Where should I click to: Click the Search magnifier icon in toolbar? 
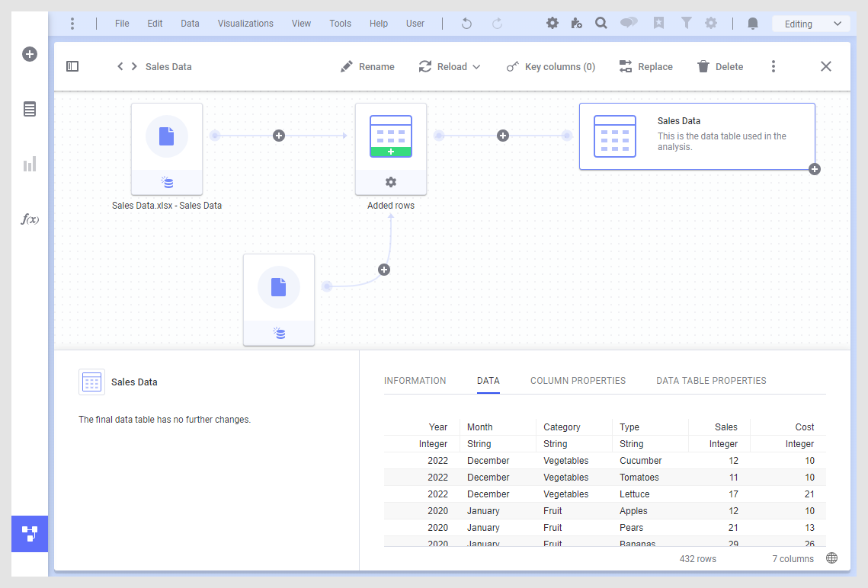601,24
